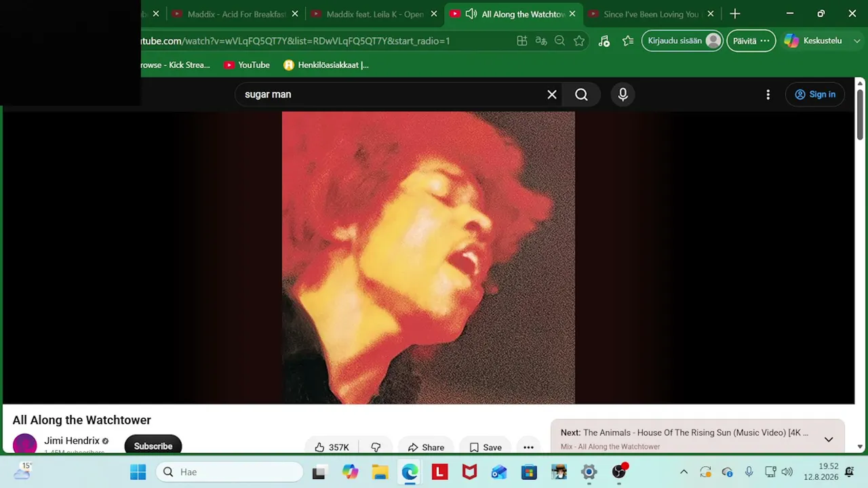Save the video to a playlist
Image resolution: width=868 pixels, height=488 pixels.
click(x=486, y=447)
